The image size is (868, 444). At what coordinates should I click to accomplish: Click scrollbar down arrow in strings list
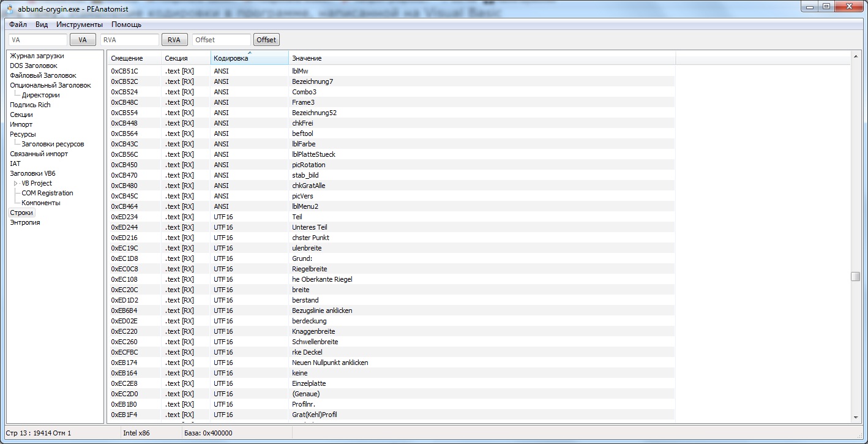point(856,418)
